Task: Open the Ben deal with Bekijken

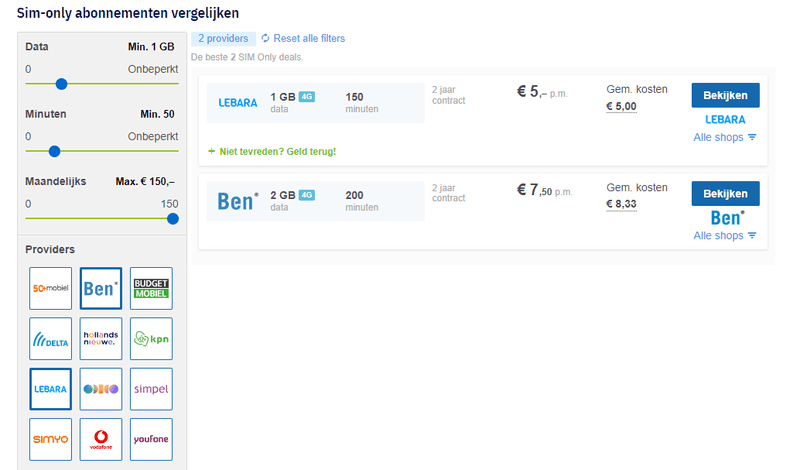Action: pyautogui.click(x=726, y=194)
